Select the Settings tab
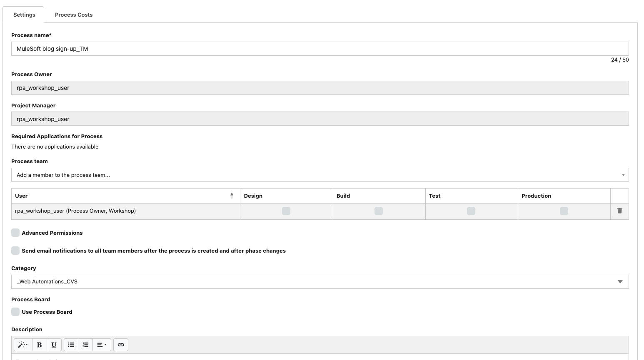This screenshot has height=360, width=644. 24,15
